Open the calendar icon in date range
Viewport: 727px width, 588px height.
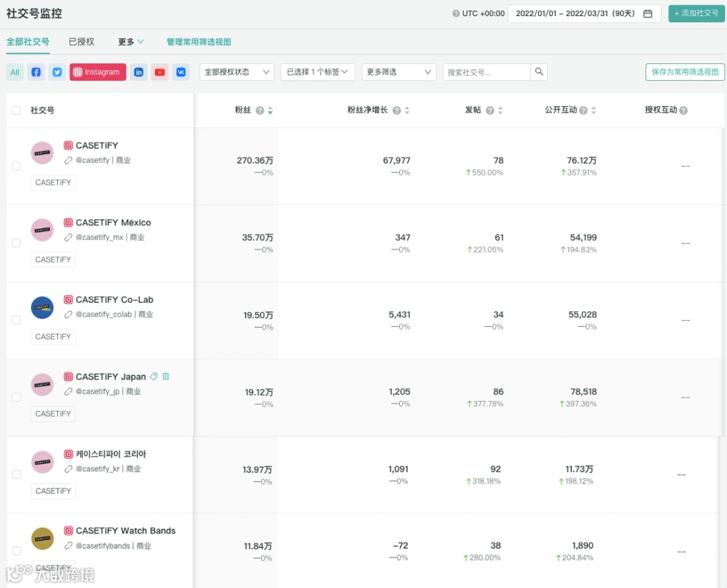click(x=648, y=13)
